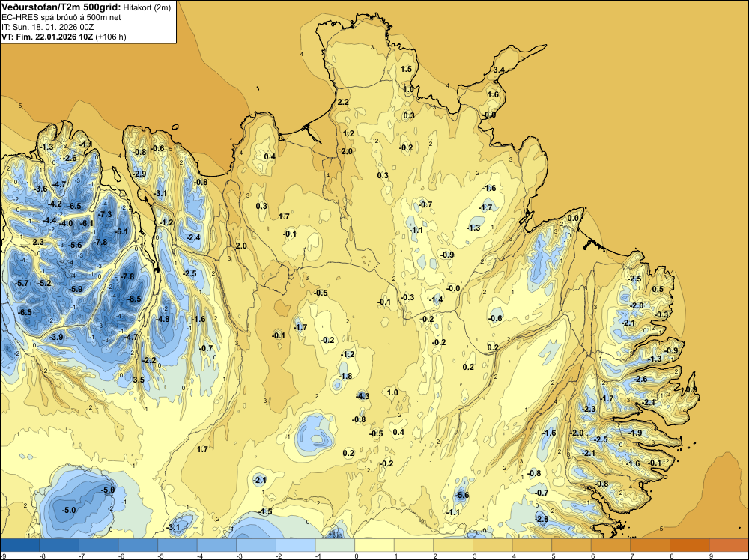The height and width of the screenshot is (560, 749).
Task: Click the legend tick label "9" at the right end
Action: coord(711,556)
